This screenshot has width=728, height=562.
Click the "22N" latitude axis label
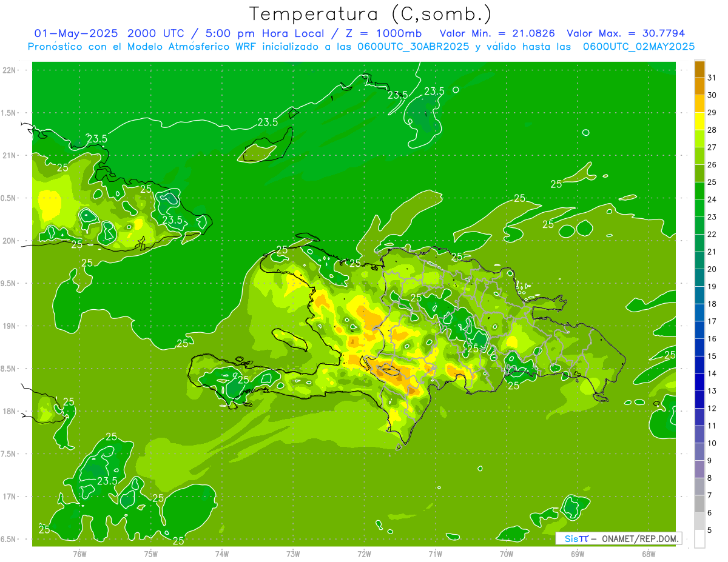click(x=10, y=70)
